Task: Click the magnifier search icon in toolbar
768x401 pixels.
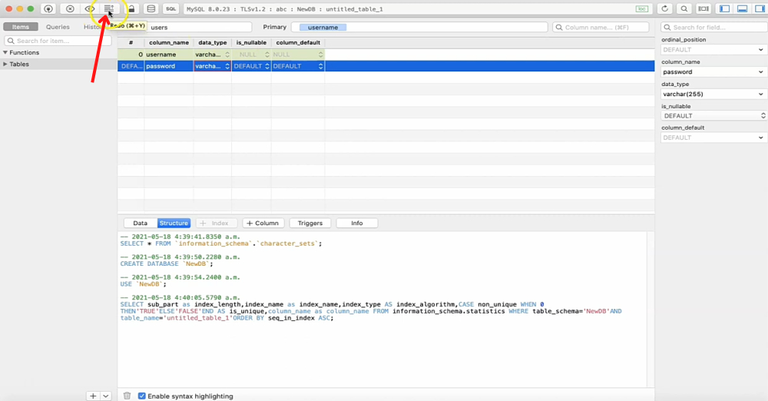Action: tap(684, 8)
